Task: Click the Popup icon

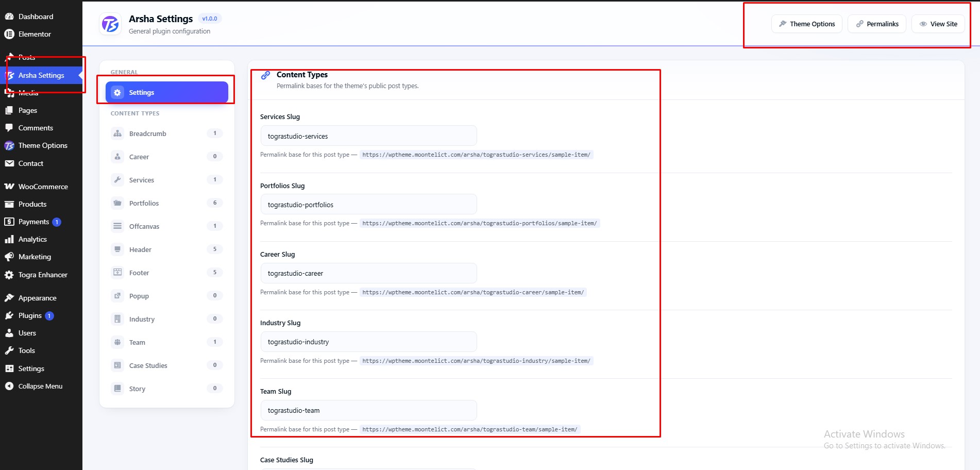Action: tap(117, 296)
